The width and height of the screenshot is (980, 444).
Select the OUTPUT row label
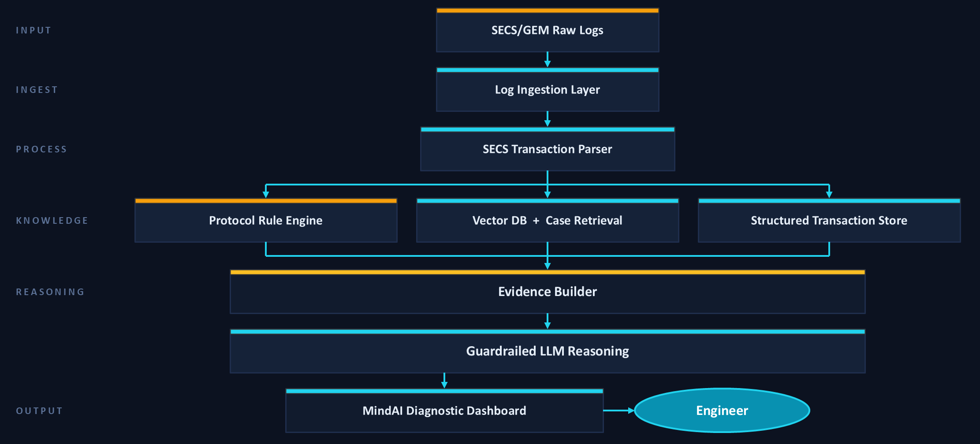pos(39,411)
